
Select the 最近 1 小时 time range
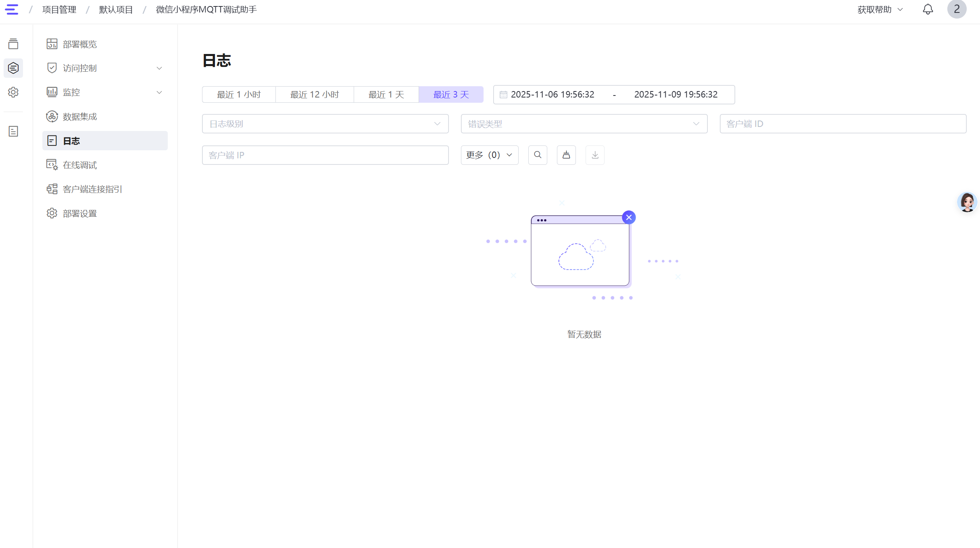click(x=239, y=95)
